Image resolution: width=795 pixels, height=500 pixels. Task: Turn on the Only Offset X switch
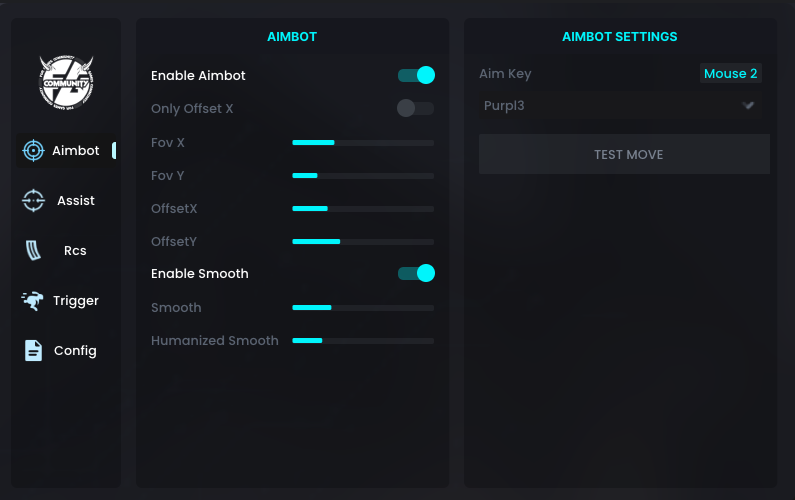(416, 108)
